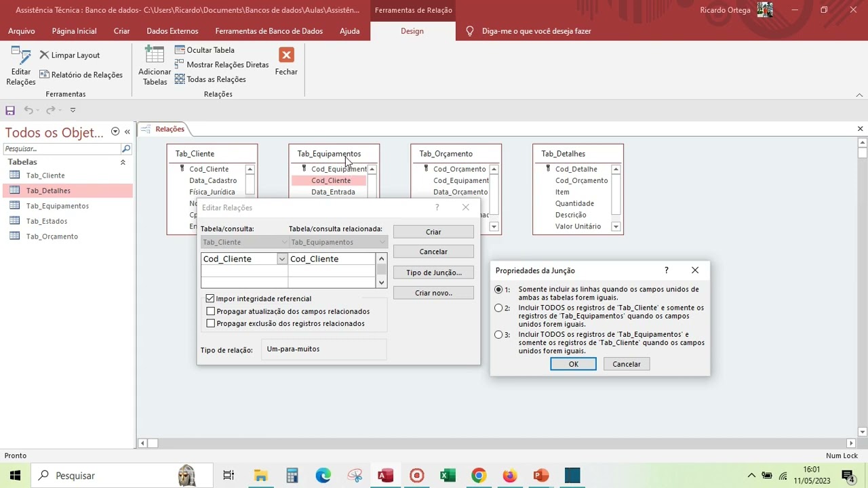Click Limpar Layout in the ribbon
Viewport: 868px width, 488px height.
[x=69, y=55]
